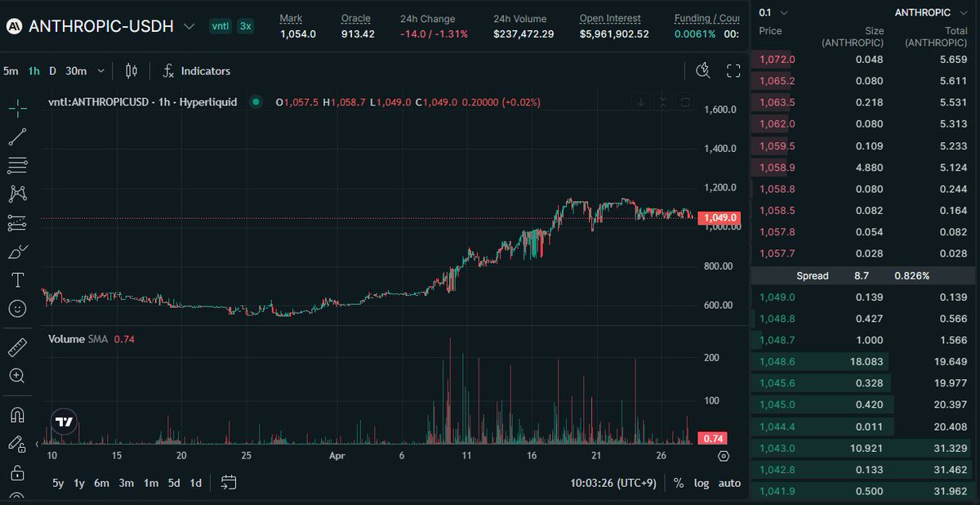Select the chart patterns tool

[x=17, y=194]
